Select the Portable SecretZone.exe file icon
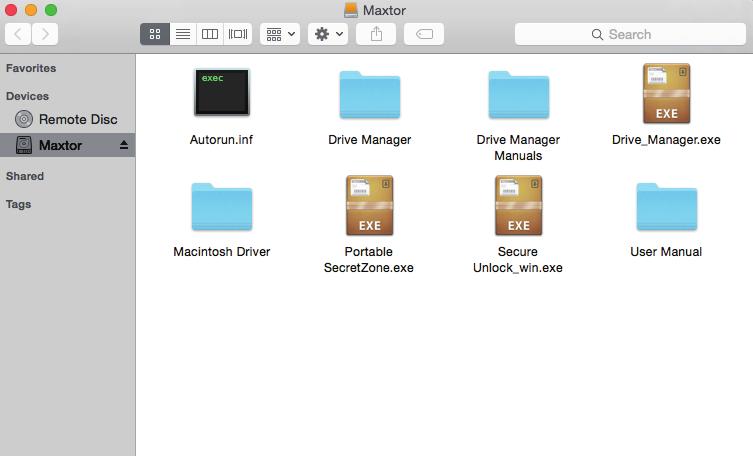This screenshot has width=753, height=456. [x=370, y=205]
